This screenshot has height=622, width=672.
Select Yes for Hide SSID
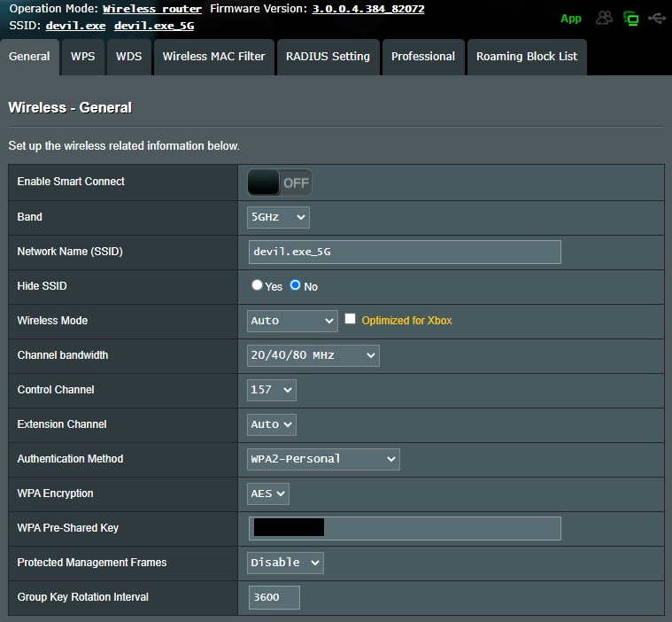[258, 285]
